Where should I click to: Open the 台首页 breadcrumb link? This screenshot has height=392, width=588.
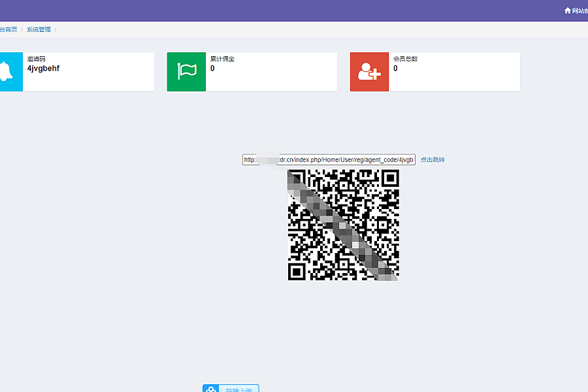click(8, 29)
